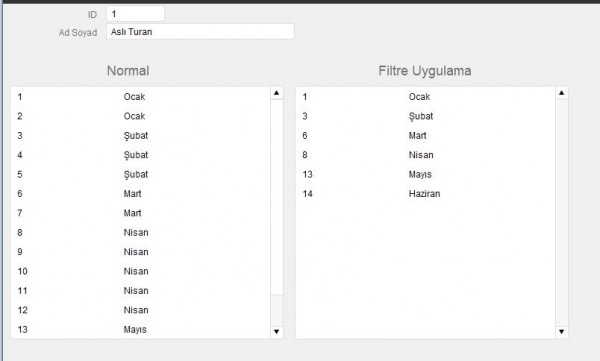The width and height of the screenshot is (600, 361).
Task: Click the ID label
Action: click(92, 15)
